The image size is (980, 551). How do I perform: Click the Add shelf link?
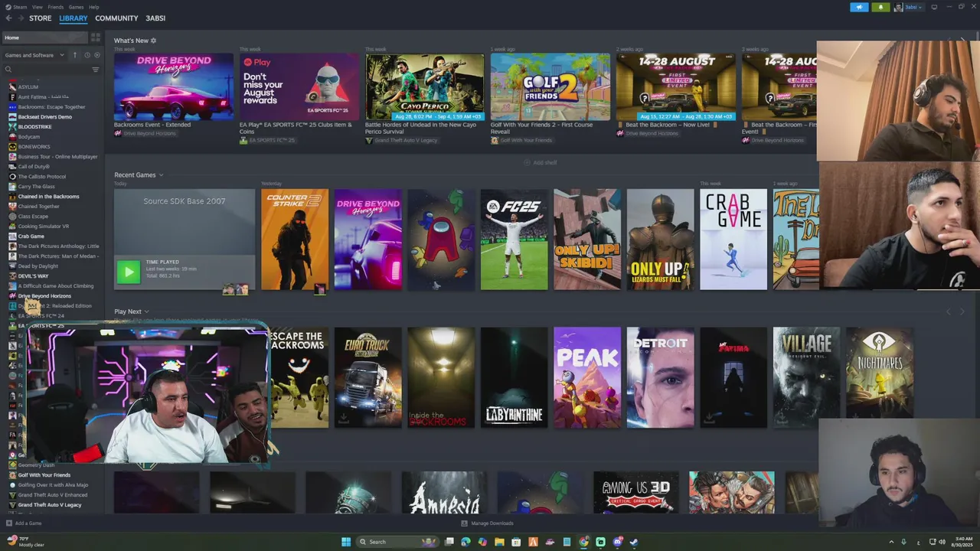[545, 162]
